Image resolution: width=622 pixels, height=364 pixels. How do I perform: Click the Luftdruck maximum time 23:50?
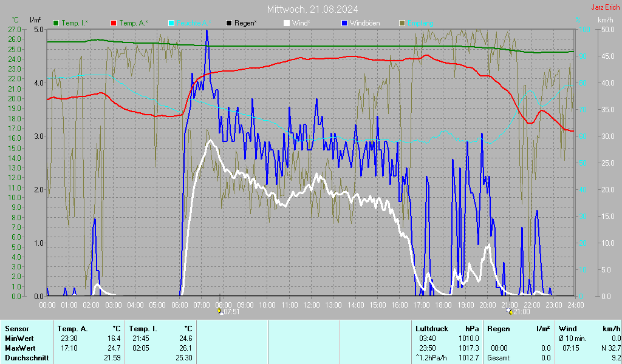point(427,348)
